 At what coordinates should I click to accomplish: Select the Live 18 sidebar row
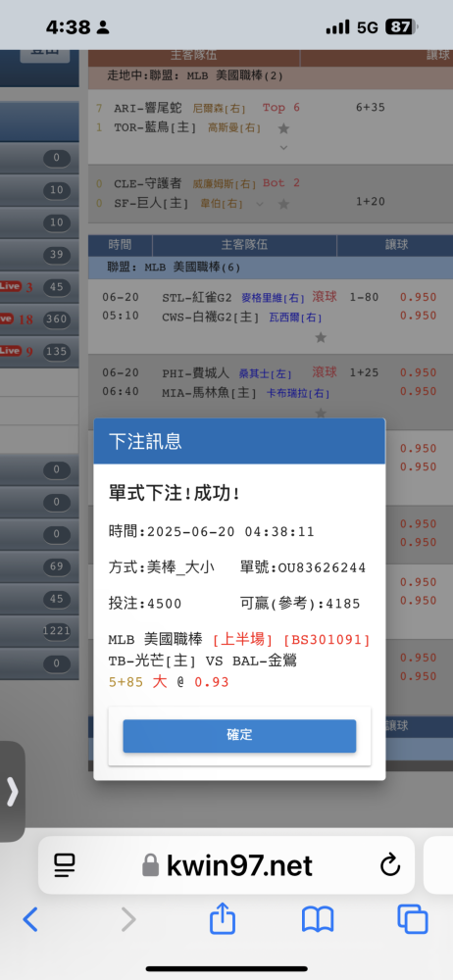coord(39,319)
